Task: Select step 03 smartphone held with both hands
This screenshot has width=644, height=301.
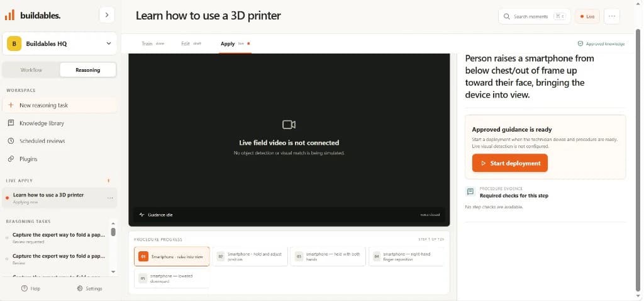Action: [x=328, y=256]
